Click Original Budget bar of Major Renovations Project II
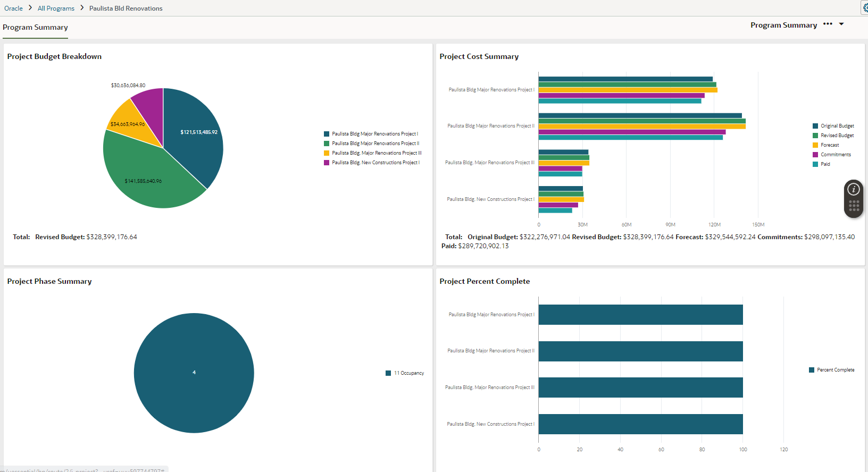 tap(640, 115)
